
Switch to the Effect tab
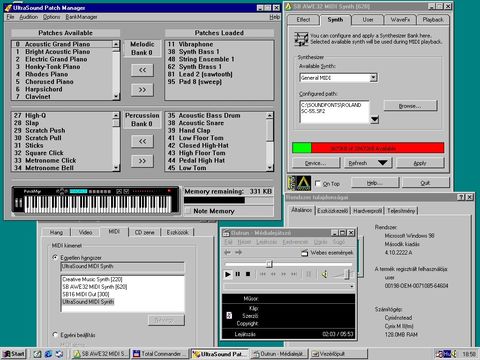[303, 20]
